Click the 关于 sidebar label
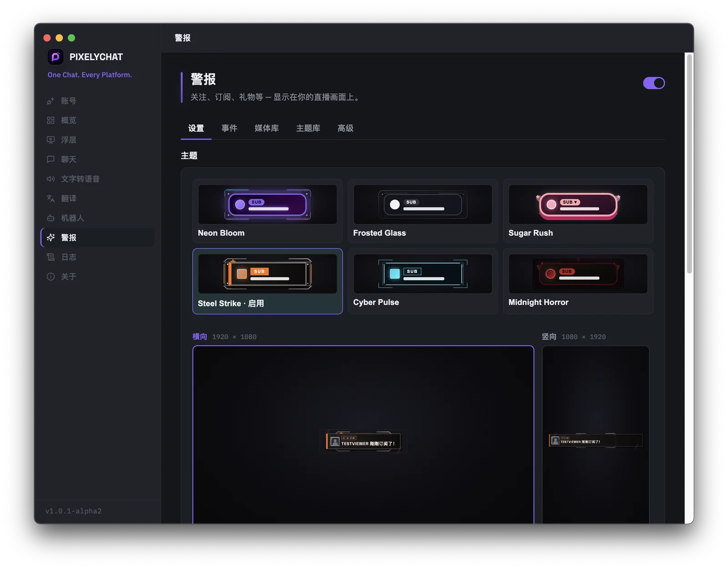Image resolution: width=728 pixels, height=569 pixels. pos(69,277)
